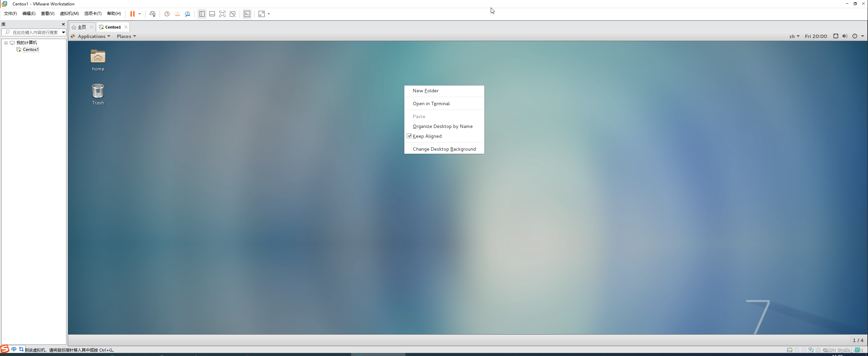Open the Fri 20:00 clock calendar
Screen dimensions: 868x356
[x=816, y=36]
